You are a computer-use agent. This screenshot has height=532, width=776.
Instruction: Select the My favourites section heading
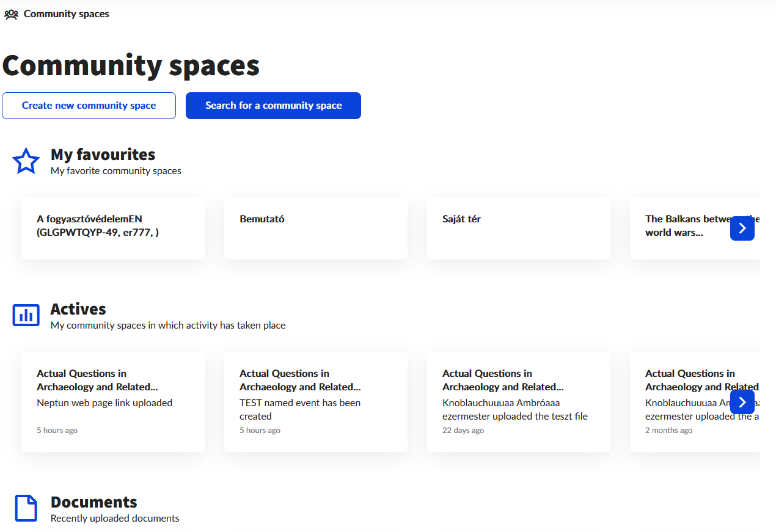(103, 155)
